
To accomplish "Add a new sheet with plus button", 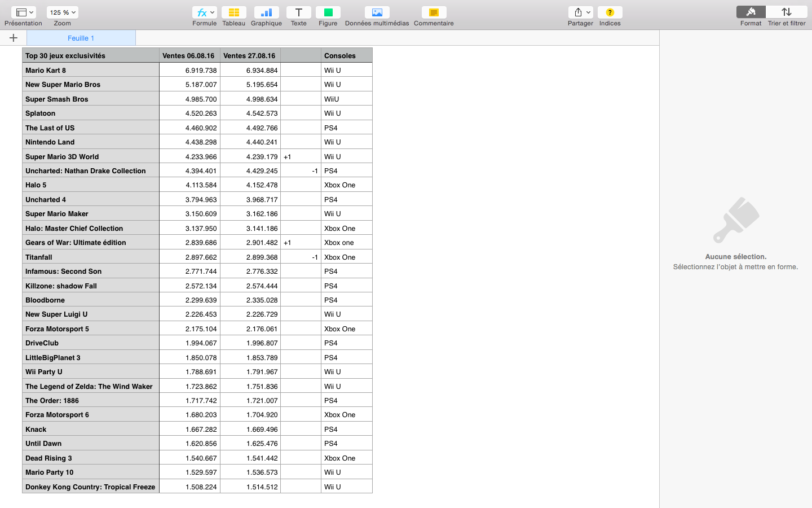I will (14, 38).
